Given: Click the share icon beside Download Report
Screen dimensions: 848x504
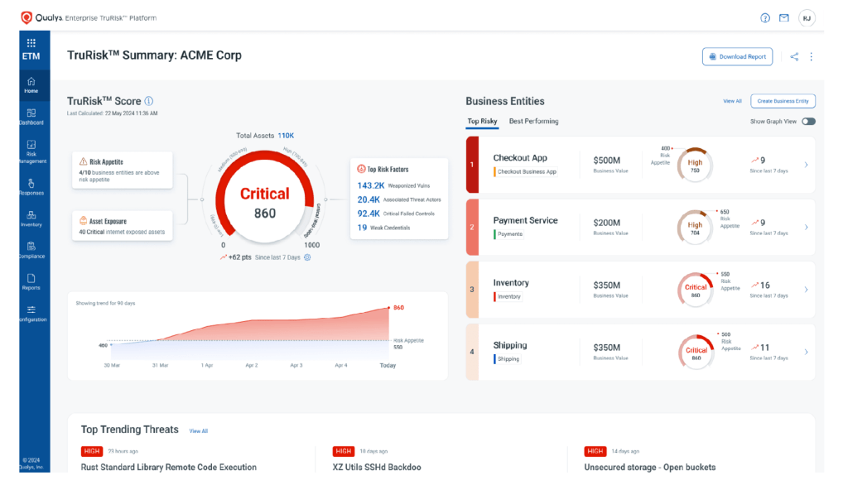Looking at the screenshot, I should tap(794, 57).
